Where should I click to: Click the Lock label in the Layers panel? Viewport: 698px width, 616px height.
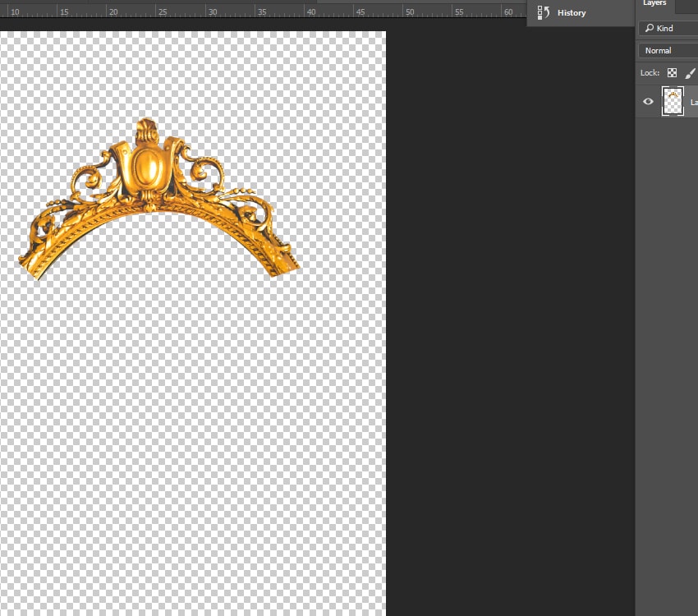(x=650, y=73)
